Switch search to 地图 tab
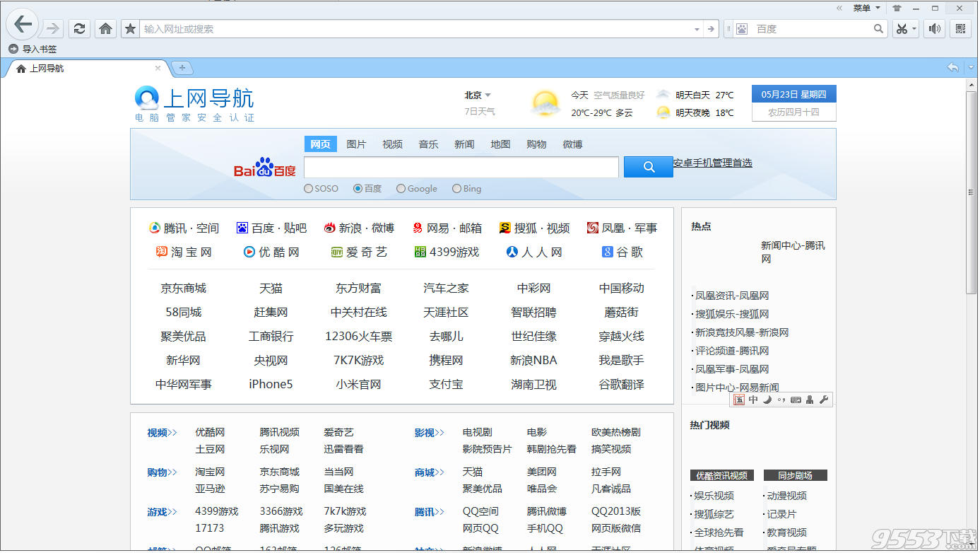 click(x=500, y=144)
